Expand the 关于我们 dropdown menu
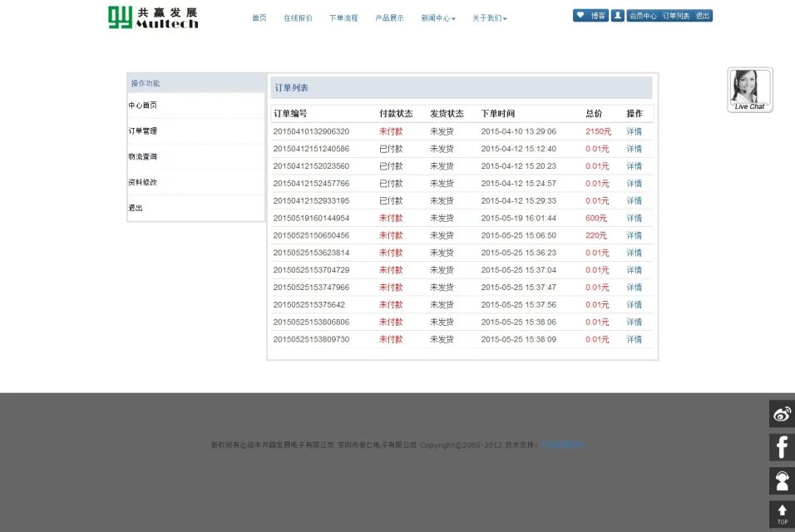Image resolution: width=795 pixels, height=532 pixels. click(x=489, y=18)
